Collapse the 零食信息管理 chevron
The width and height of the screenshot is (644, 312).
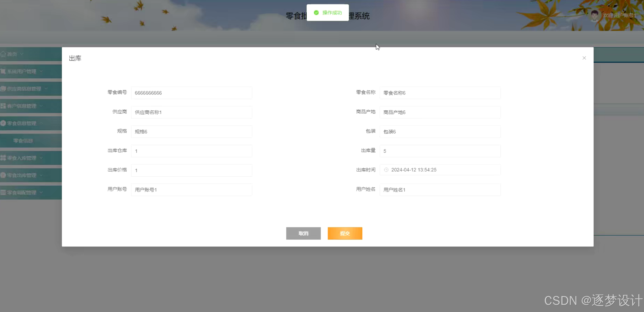click(x=41, y=123)
